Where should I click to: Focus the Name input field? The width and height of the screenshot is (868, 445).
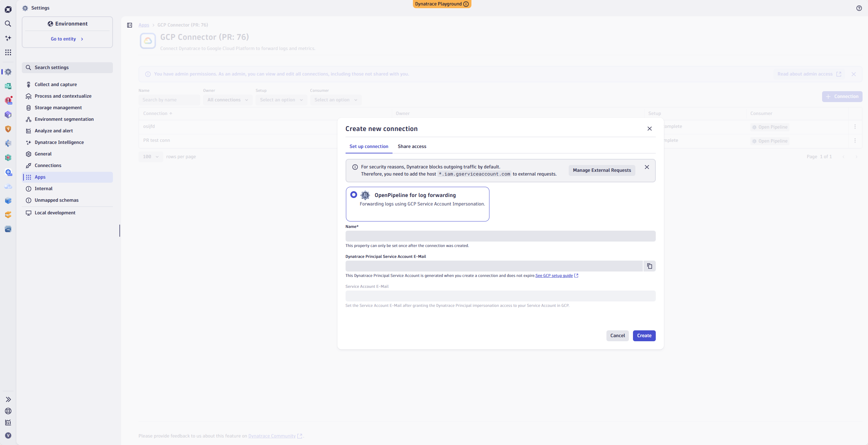[501, 236]
